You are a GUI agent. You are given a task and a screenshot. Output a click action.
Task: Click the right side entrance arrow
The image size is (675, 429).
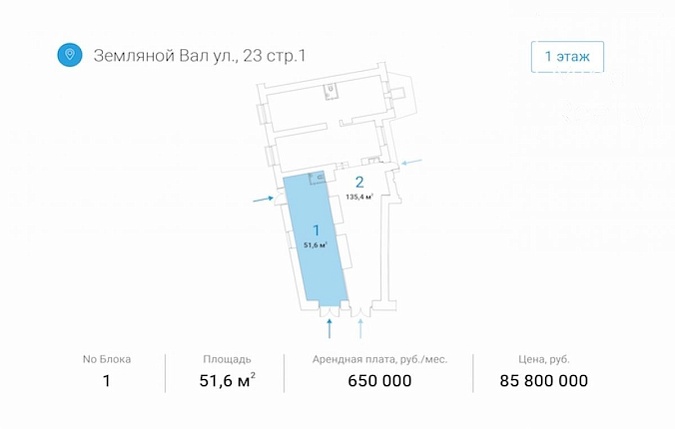[x=412, y=162]
